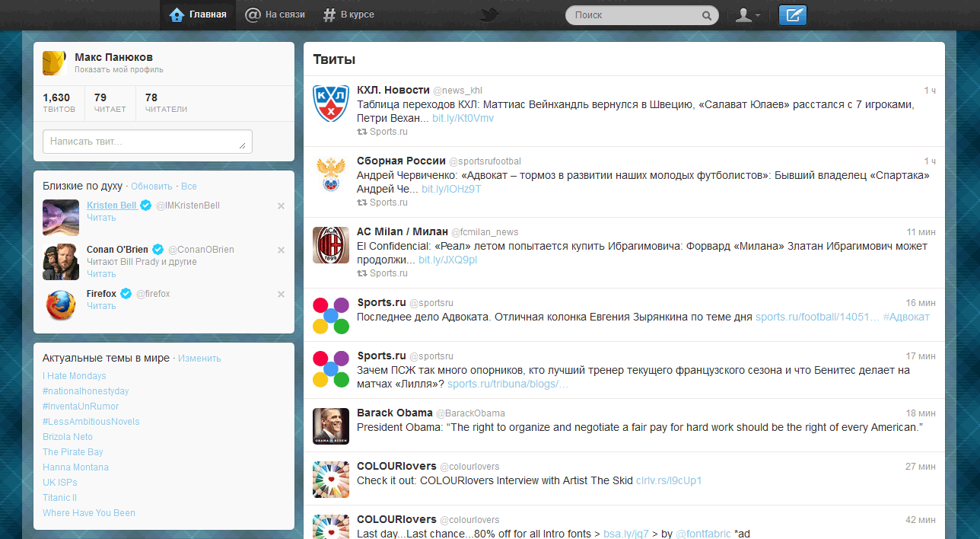
Task: Open trend #nationalhonestyday
Action: [x=86, y=391]
